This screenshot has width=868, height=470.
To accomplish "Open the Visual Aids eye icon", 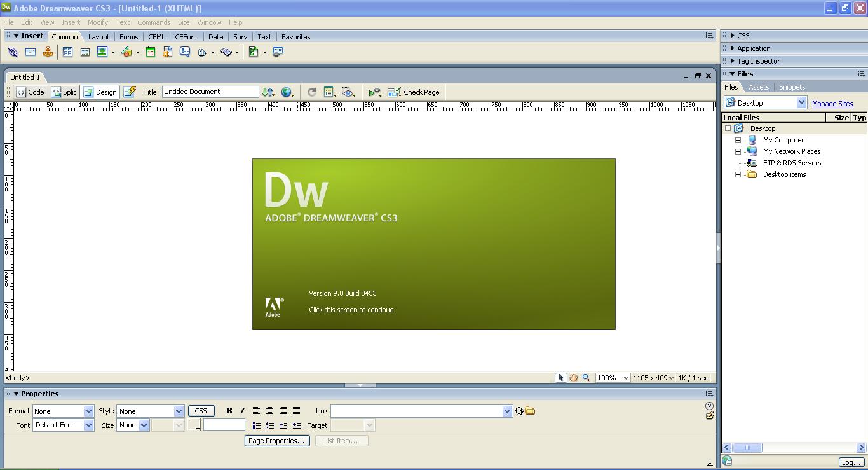I will [348, 92].
